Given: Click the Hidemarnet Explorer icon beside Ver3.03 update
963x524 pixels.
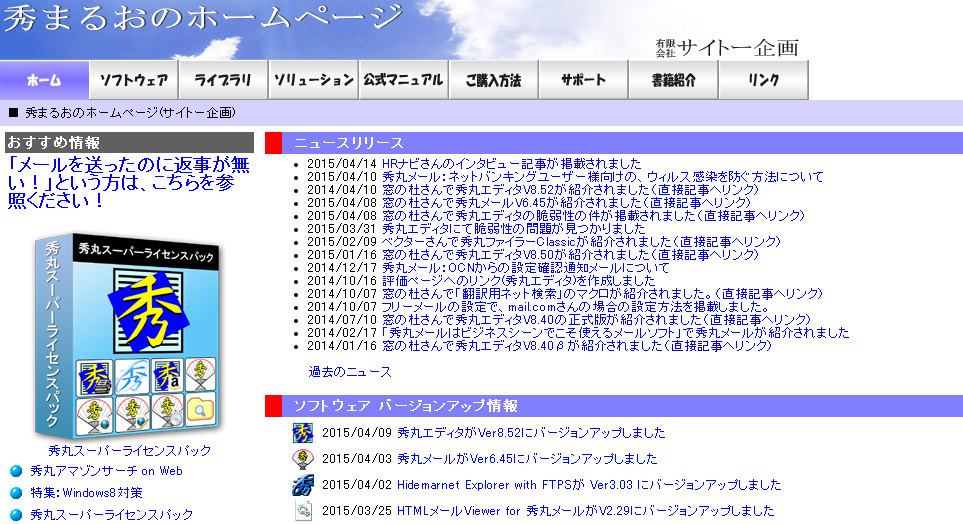Looking at the screenshot, I should coord(303,485).
